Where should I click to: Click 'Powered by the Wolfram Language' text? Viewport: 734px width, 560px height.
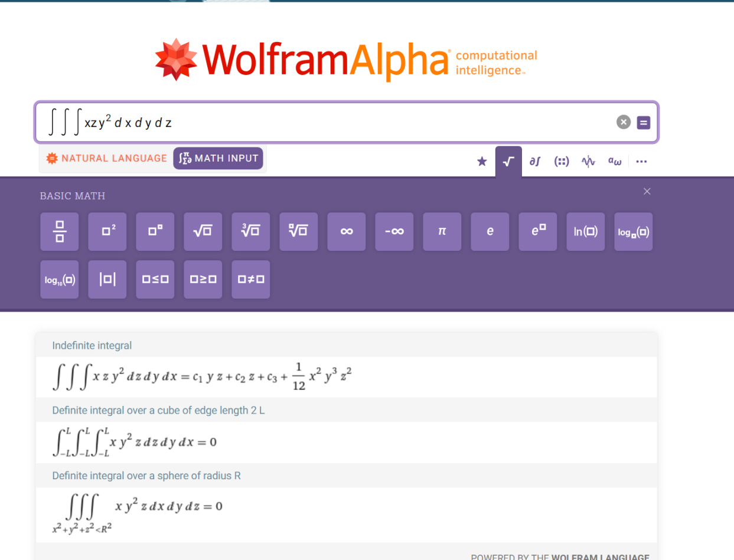(560, 556)
